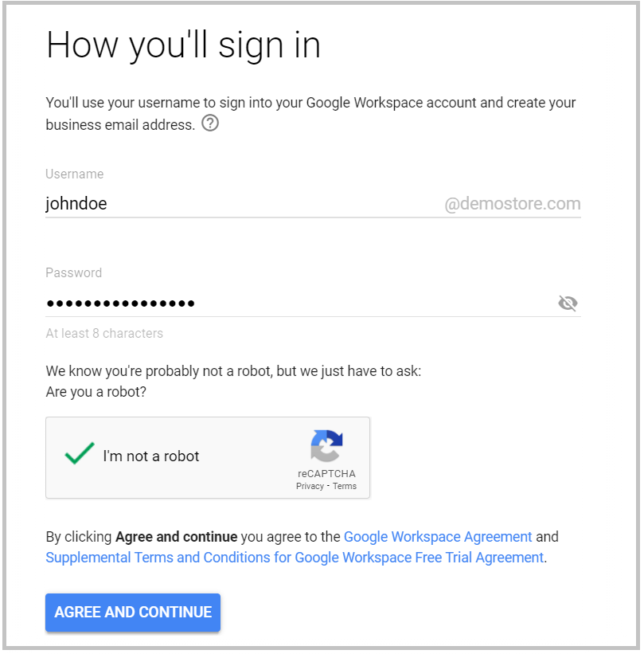Open the reCAPTCHA Terms link
The width and height of the screenshot is (644, 654).
[x=345, y=486]
